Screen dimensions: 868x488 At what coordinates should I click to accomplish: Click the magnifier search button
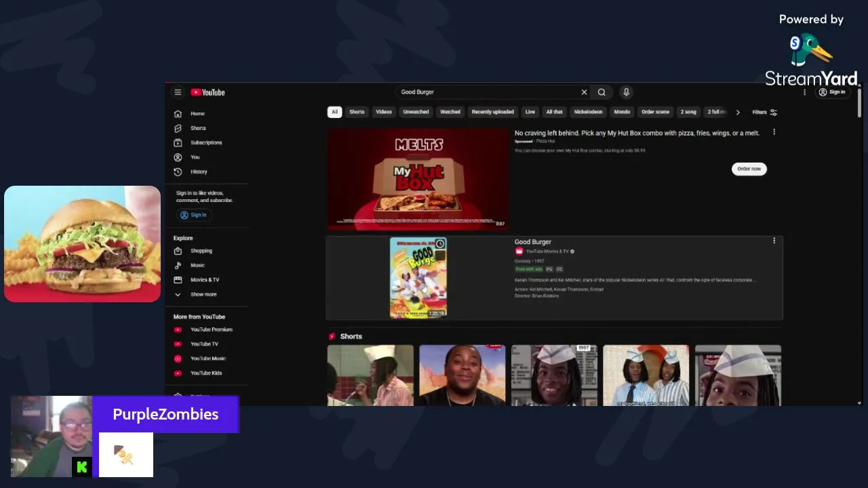pos(601,92)
